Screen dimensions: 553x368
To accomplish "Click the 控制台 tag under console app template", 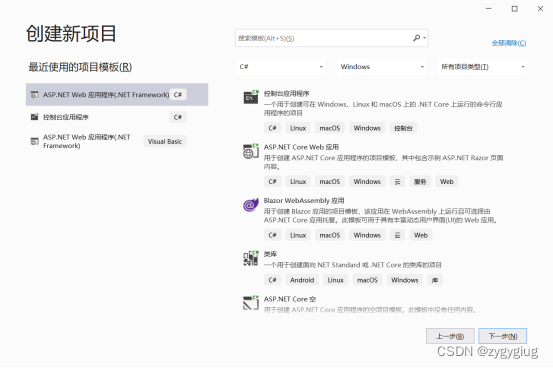I will click(403, 128).
